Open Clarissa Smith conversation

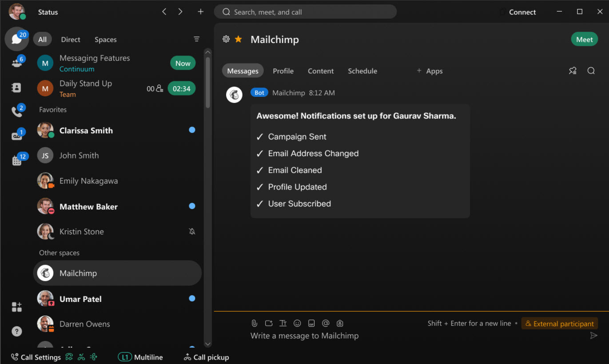coord(117,131)
